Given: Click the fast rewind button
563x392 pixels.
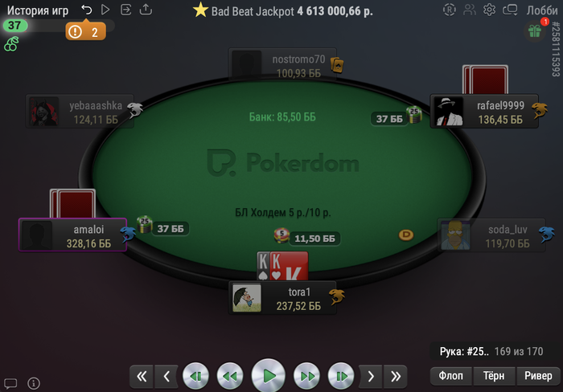Looking at the screenshot, I should point(230,376).
